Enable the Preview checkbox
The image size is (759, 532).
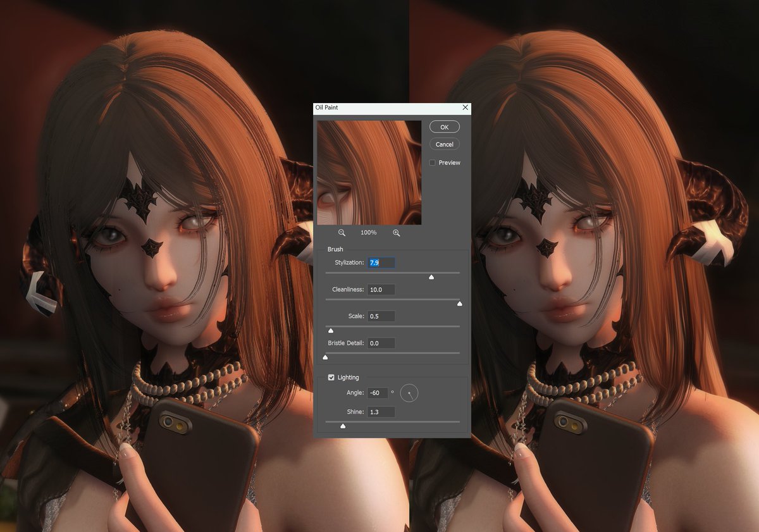point(433,163)
